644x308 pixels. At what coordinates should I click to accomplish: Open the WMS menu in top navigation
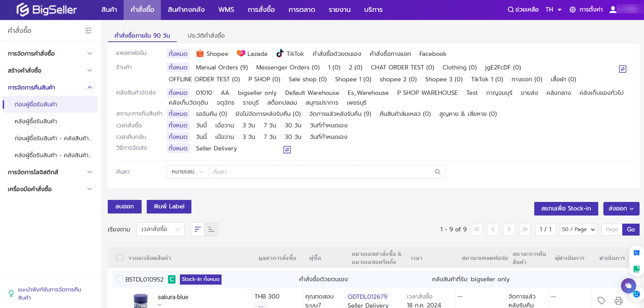[x=226, y=10]
